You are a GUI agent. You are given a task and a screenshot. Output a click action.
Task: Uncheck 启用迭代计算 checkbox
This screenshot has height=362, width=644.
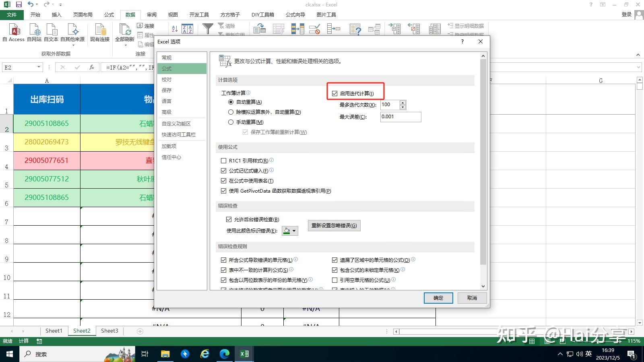335,93
